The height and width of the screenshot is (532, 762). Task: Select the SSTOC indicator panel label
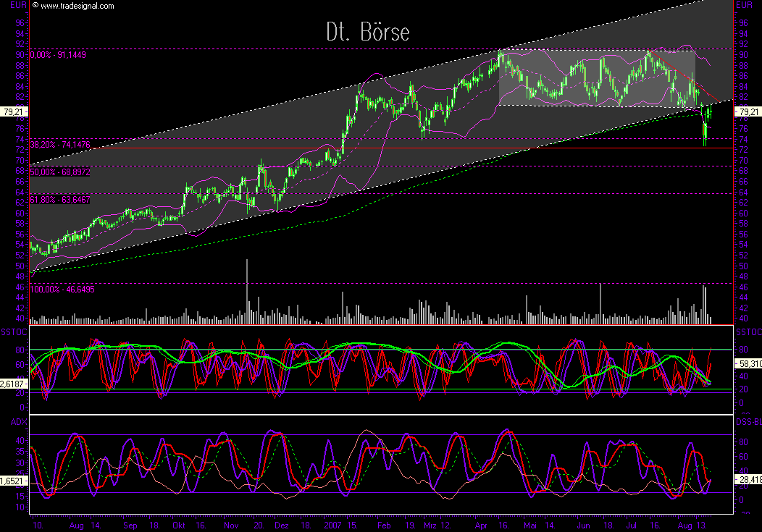click(13, 330)
